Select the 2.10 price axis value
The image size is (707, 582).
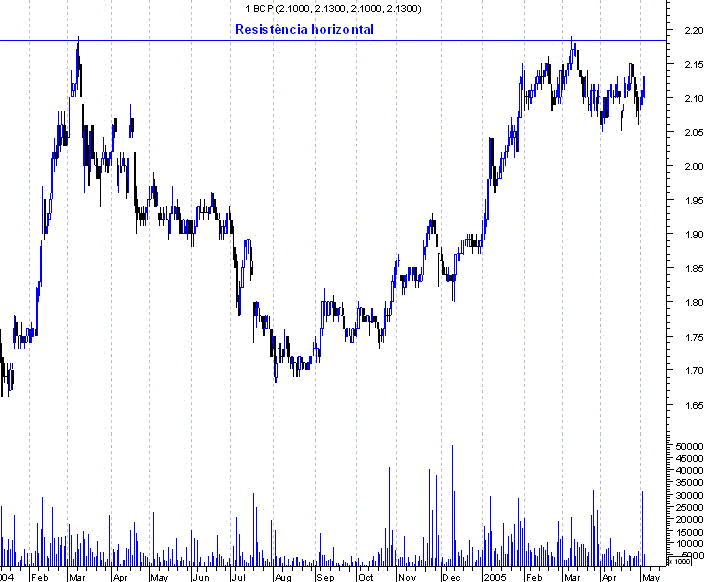pos(693,98)
